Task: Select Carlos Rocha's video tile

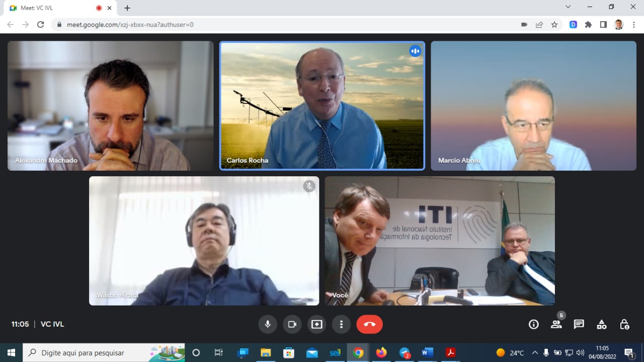Action: (x=322, y=106)
